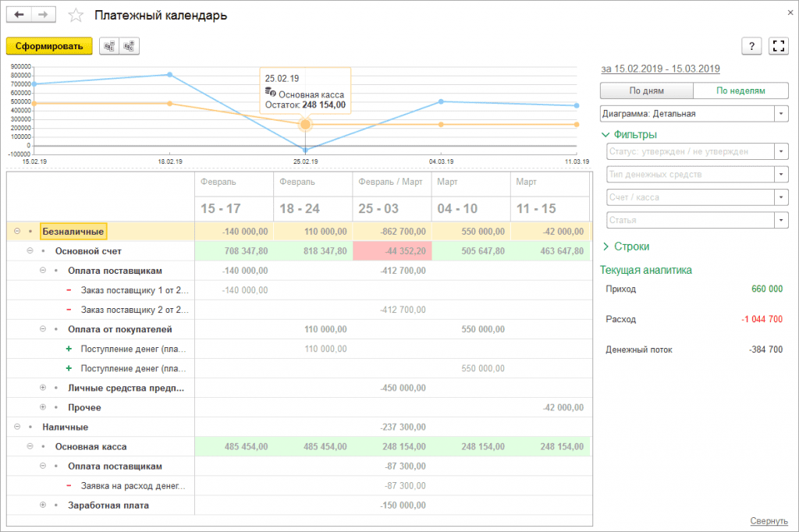
Task: Open the Статус: утвержден / не утвержден dropdown
Action: coord(781,151)
